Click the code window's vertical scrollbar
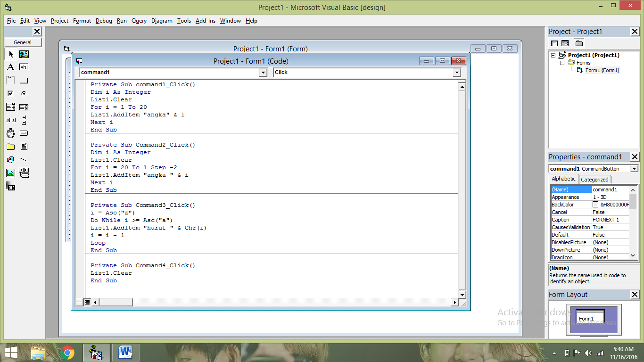 (x=462, y=189)
